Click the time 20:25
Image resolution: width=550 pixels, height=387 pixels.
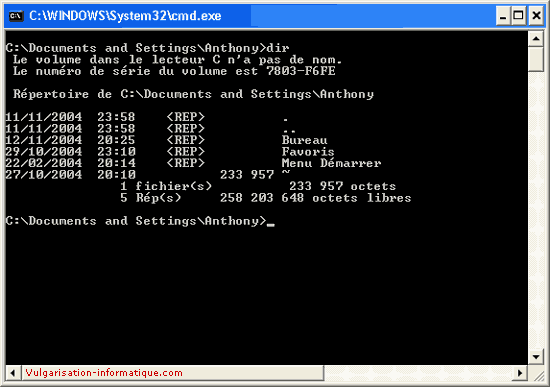[116, 140]
